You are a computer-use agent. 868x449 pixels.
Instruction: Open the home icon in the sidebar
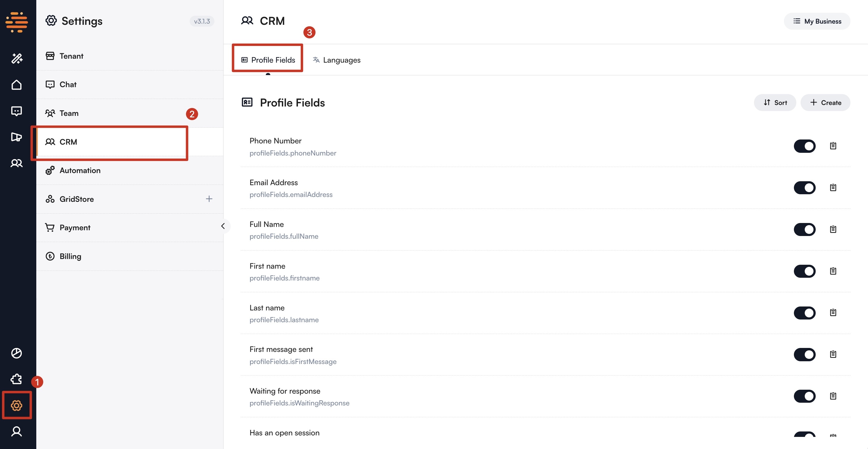tap(16, 85)
